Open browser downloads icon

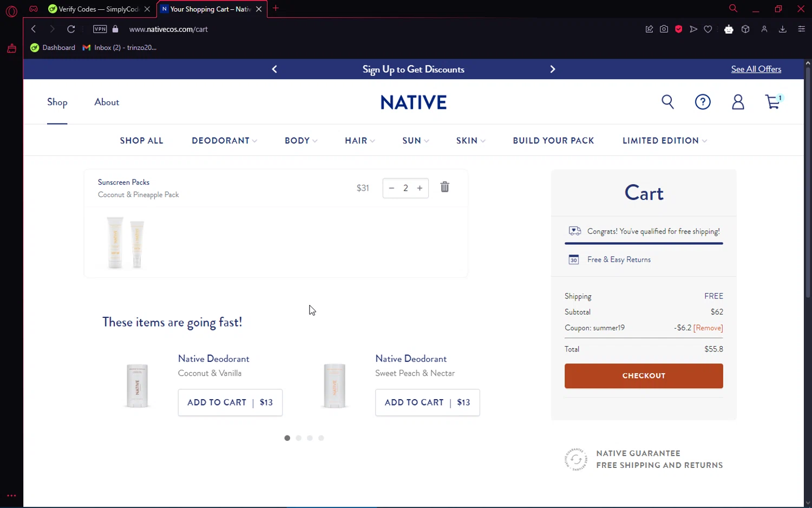(782, 29)
